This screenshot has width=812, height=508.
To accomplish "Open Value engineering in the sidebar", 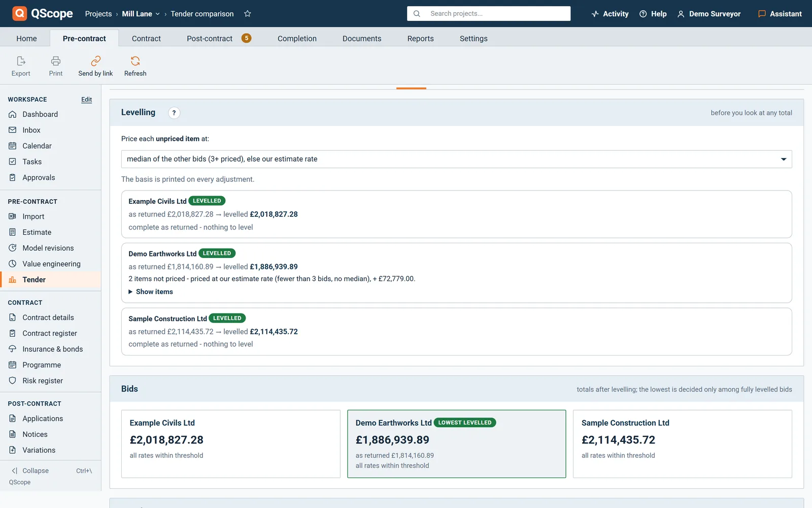I will (51, 264).
